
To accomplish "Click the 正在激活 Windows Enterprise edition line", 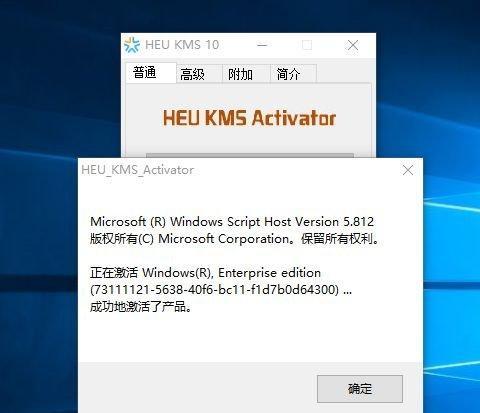I will point(205,273).
